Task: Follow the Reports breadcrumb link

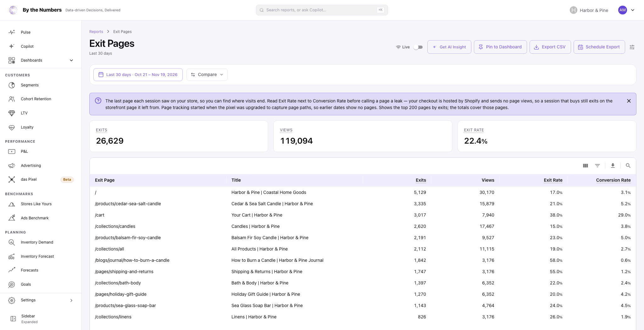Action: [96, 32]
